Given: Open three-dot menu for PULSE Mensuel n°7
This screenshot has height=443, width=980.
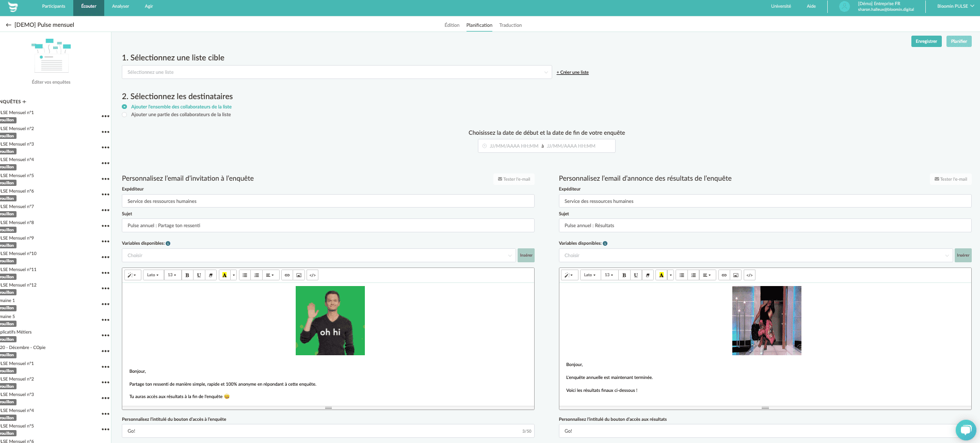Looking at the screenshot, I should (x=105, y=210).
